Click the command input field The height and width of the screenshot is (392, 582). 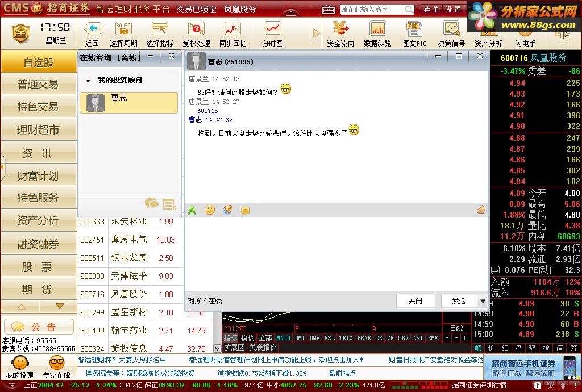(x=372, y=9)
